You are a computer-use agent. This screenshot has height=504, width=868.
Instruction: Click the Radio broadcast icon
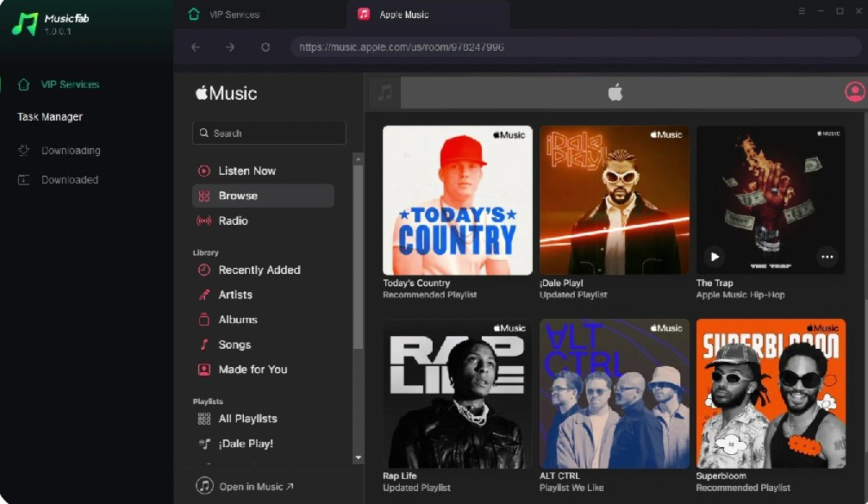coord(203,221)
